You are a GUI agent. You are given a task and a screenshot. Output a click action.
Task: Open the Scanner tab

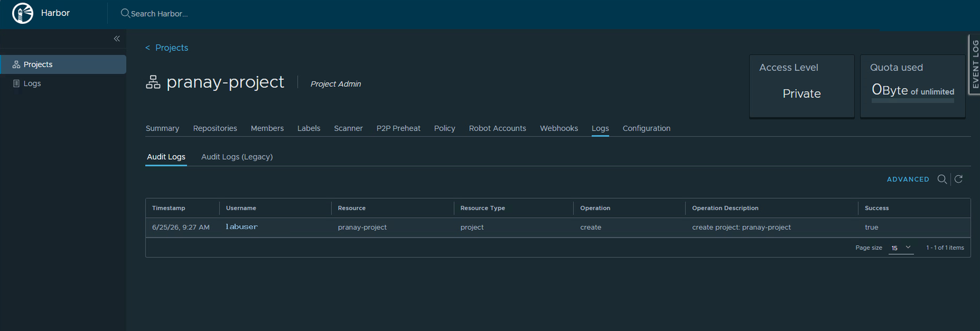click(349, 128)
